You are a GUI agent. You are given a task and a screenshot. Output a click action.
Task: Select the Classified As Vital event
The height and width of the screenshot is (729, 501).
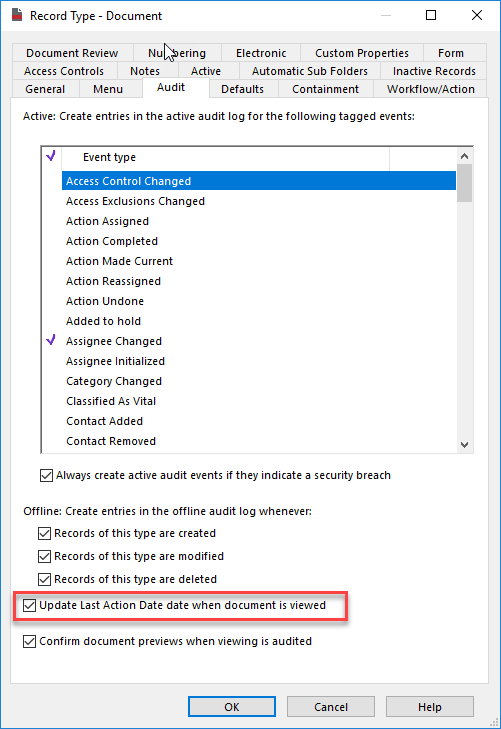258,401
